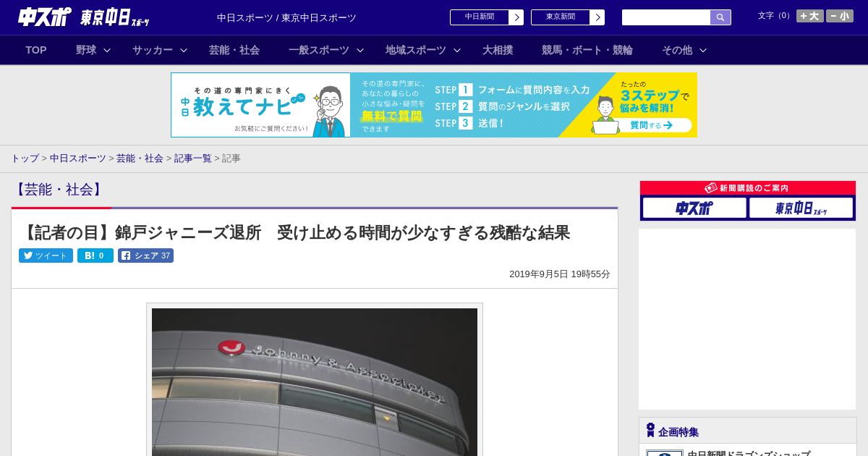This screenshot has height=456, width=868.
Task: Click the date 2019年9月5日 19時55分
Action: click(x=560, y=274)
